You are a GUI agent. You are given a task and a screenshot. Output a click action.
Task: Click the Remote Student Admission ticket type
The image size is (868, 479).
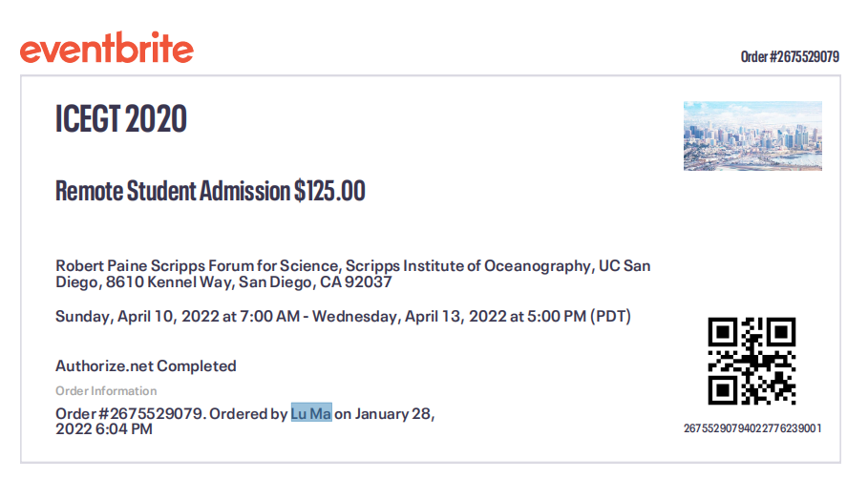(x=173, y=191)
